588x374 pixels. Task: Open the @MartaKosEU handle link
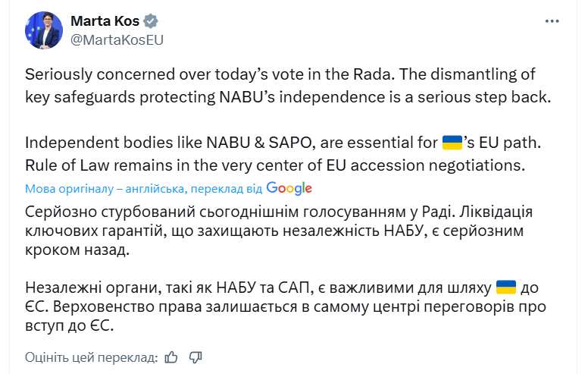pyautogui.click(x=117, y=39)
